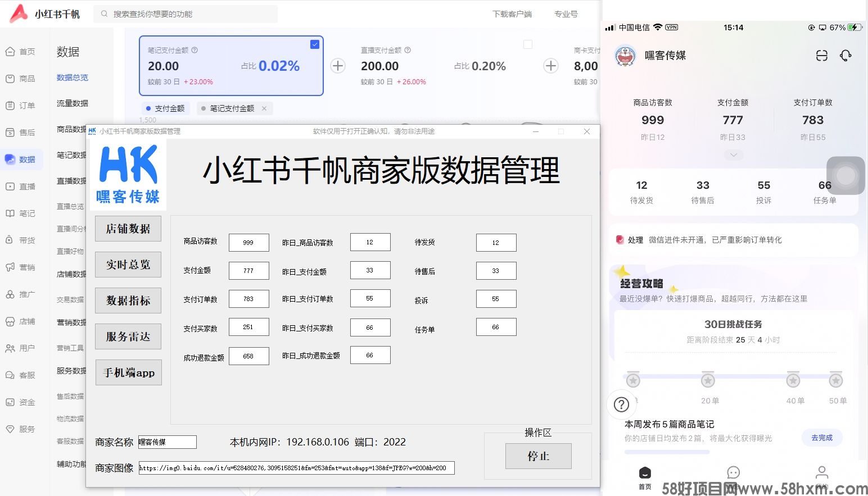This screenshot has height=496, width=868.
Task: Click the 首页 home icon in left sidebar
Action: click(10, 52)
